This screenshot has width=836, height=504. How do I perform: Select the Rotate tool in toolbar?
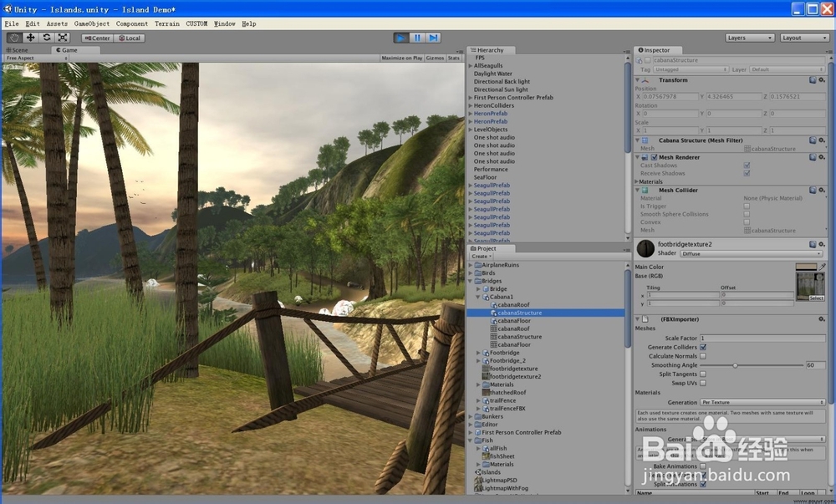pos(46,38)
